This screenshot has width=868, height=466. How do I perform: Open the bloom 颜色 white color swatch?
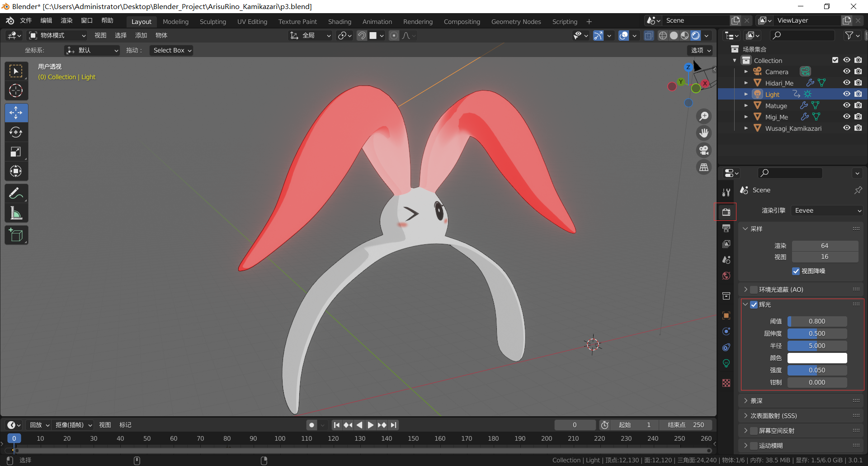[817, 358]
